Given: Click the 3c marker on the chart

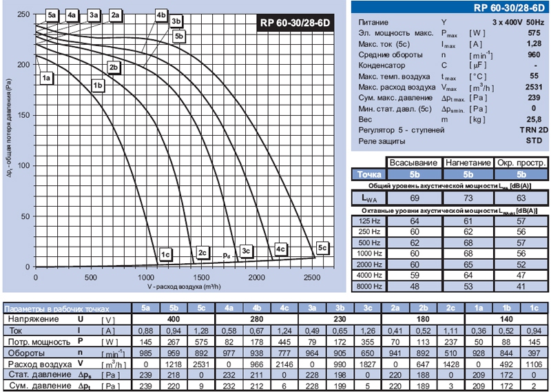Looking at the screenshot, I should 247,251.
